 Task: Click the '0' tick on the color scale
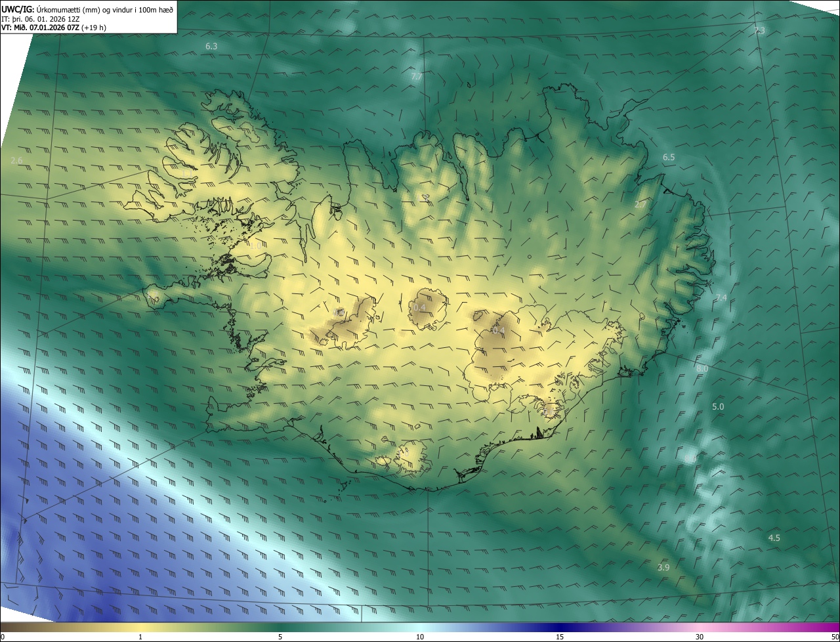click(3, 637)
